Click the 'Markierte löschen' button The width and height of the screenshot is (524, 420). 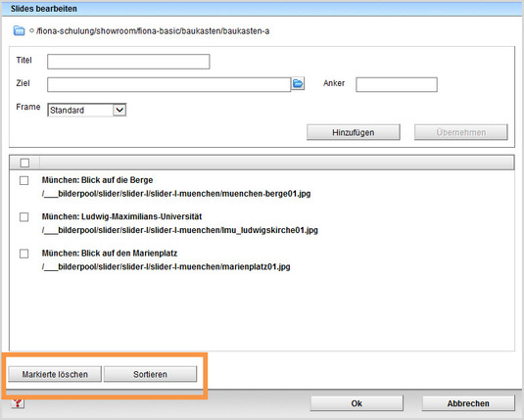[x=55, y=374]
